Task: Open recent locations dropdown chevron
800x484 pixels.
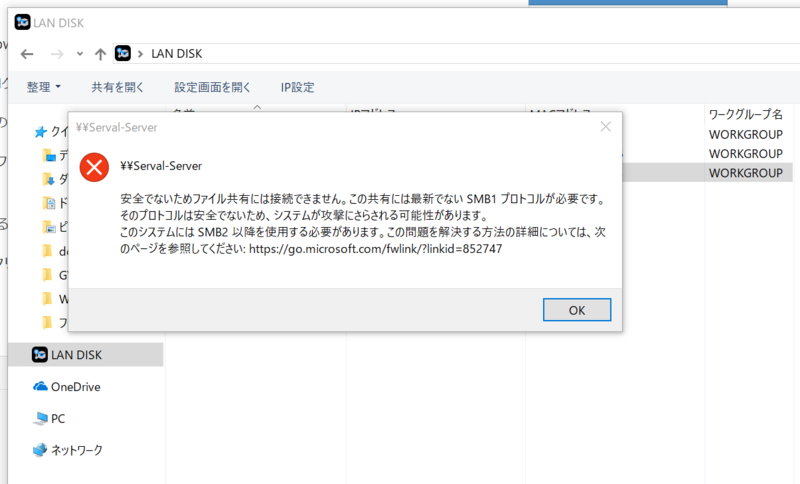Action: tap(80, 54)
